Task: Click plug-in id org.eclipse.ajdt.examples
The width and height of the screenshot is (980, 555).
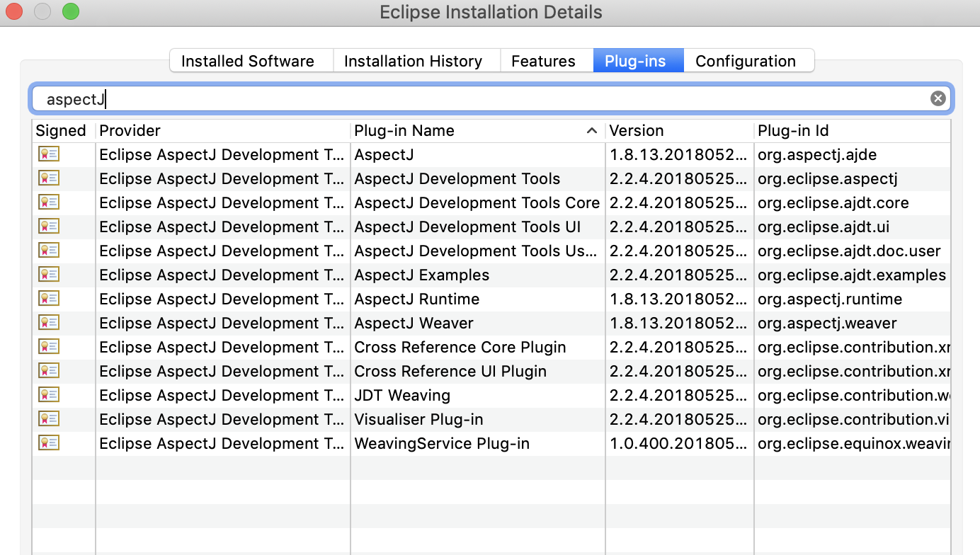Action: click(852, 275)
